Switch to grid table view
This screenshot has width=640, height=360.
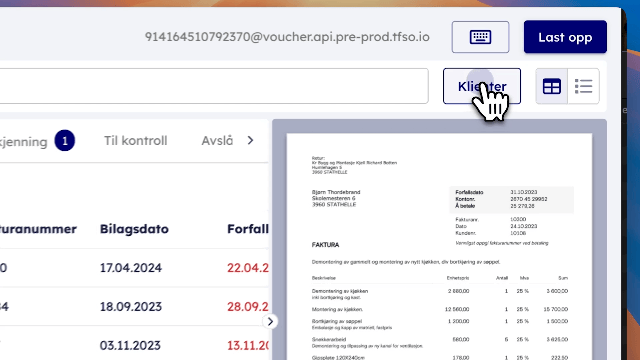(x=551, y=86)
